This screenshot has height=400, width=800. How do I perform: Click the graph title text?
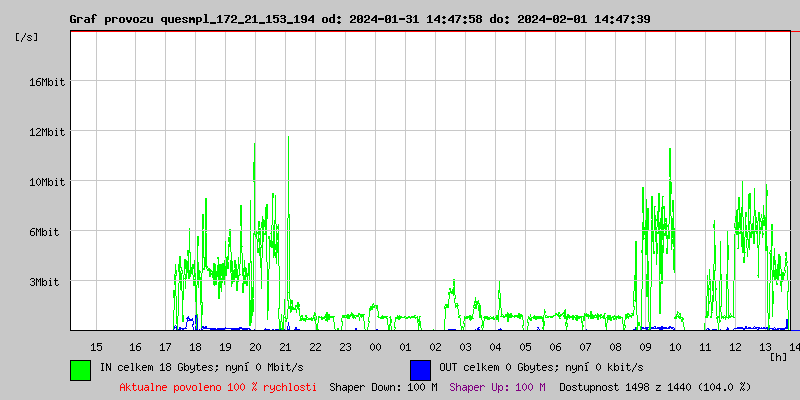click(359, 19)
